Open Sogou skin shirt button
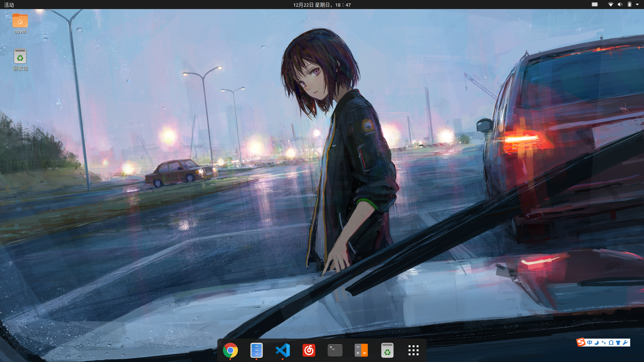The height and width of the screenshot is (362, 644). point(618,343)
